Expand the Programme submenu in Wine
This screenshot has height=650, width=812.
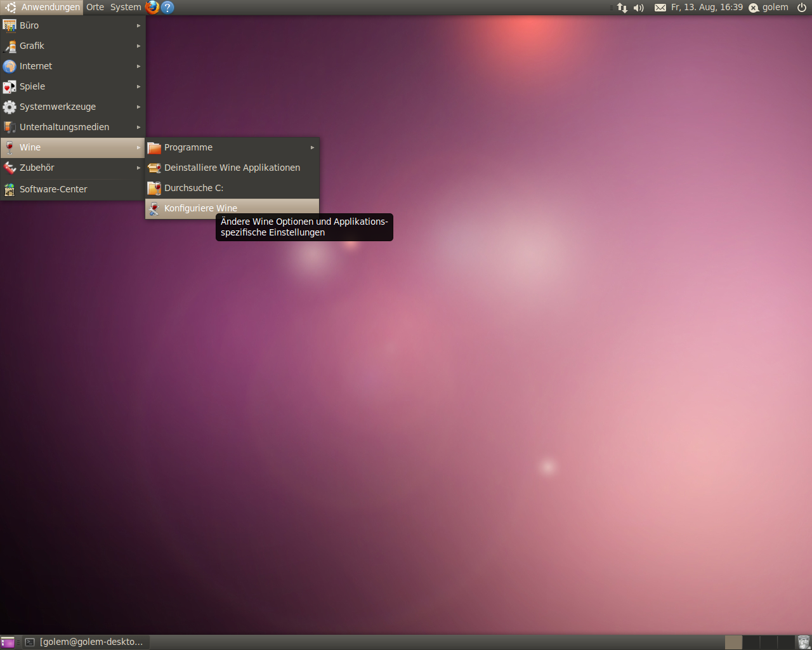[232, 147]
